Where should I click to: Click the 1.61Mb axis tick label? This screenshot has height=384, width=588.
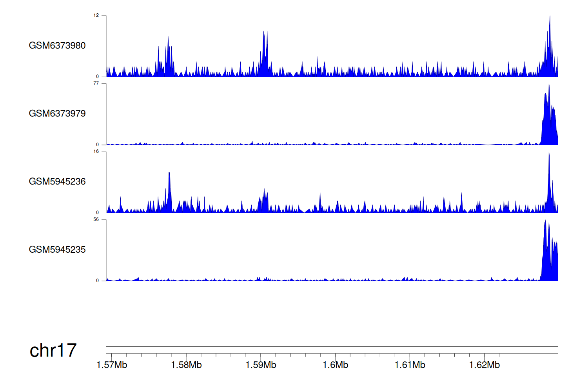410,365
